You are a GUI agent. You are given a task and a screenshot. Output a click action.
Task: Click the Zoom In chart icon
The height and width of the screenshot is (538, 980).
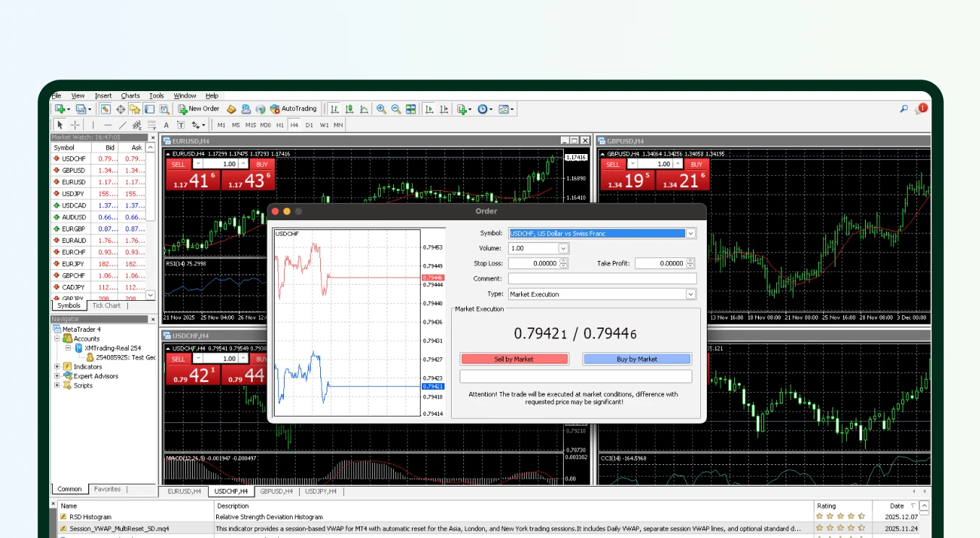[381, 108]
